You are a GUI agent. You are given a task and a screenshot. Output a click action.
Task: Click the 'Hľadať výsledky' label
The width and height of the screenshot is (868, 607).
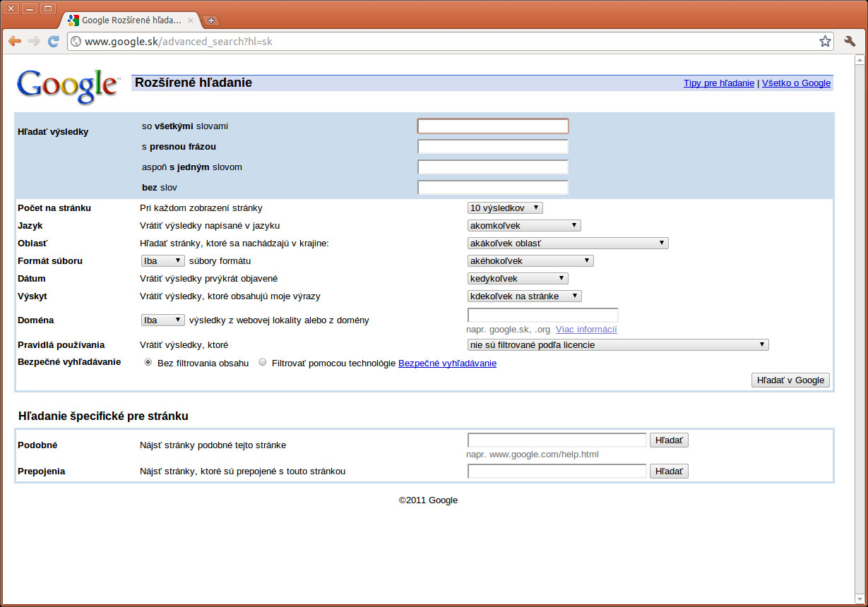pyautogui.click(x=53, y=131)
